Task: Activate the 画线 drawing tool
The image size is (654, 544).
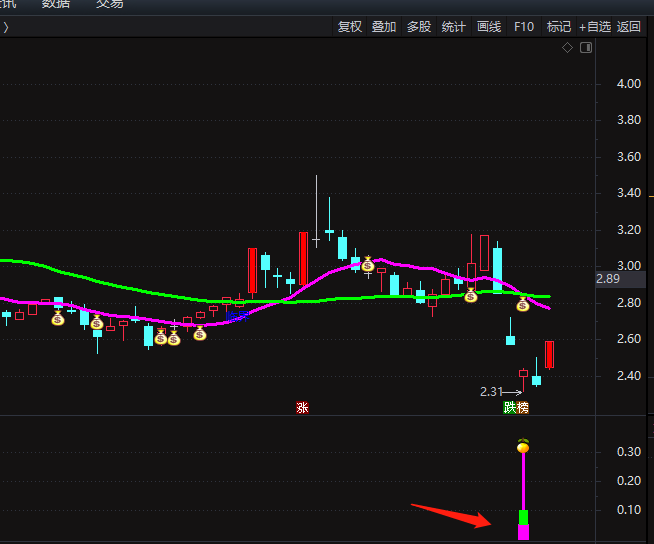Action: point(489,27)
